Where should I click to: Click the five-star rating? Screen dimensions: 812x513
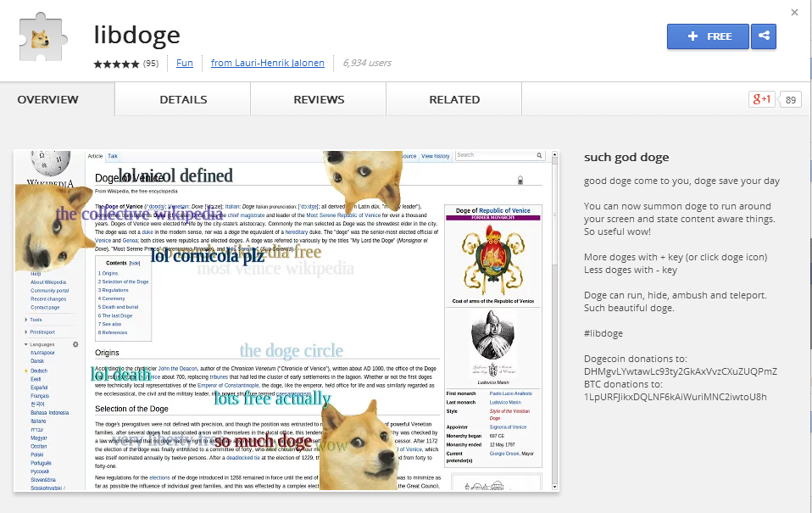tap(116, 64)
